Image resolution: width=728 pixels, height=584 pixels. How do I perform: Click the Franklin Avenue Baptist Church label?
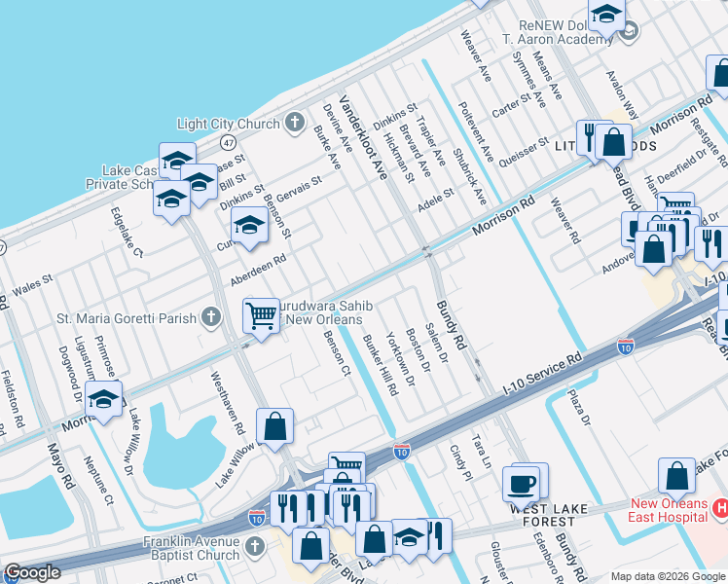[192, 548]
